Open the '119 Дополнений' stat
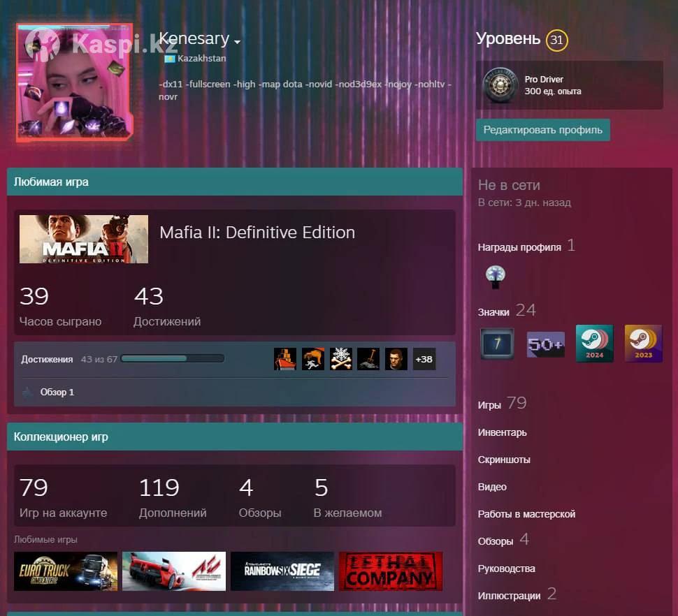The width and height of the screenshot is (678, 616). coord(173,497)
